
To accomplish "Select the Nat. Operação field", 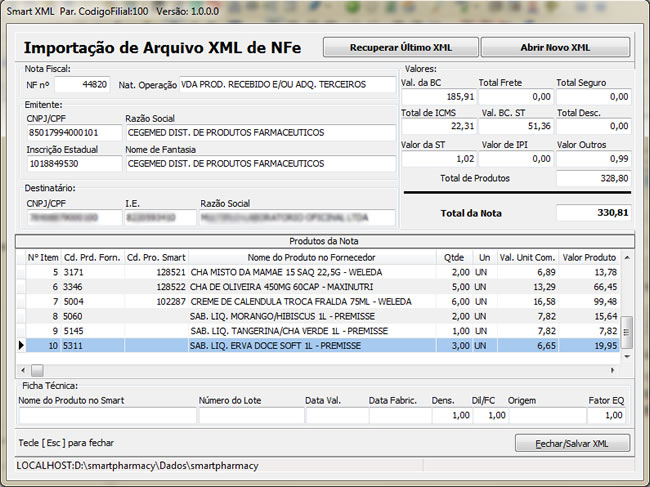I will [x=287, y=85].
